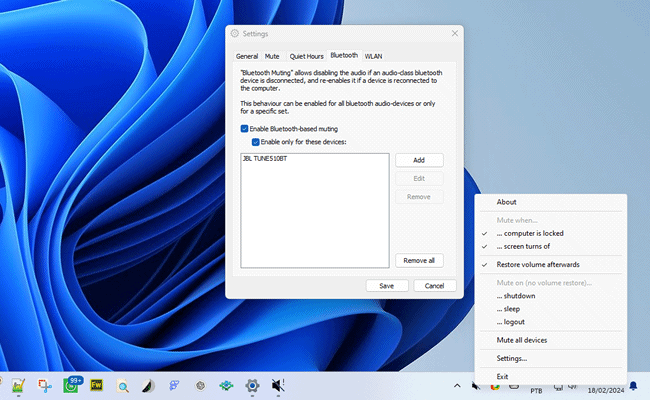650x400 pixels.
Task: Open the green and blue diamond app icon
Action: (x=226, y=385)
